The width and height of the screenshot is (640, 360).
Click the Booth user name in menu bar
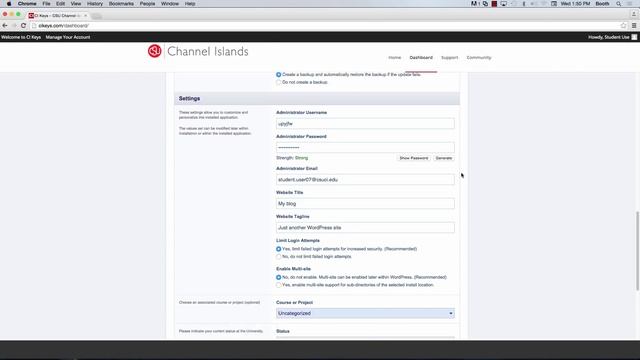(602, 4)
